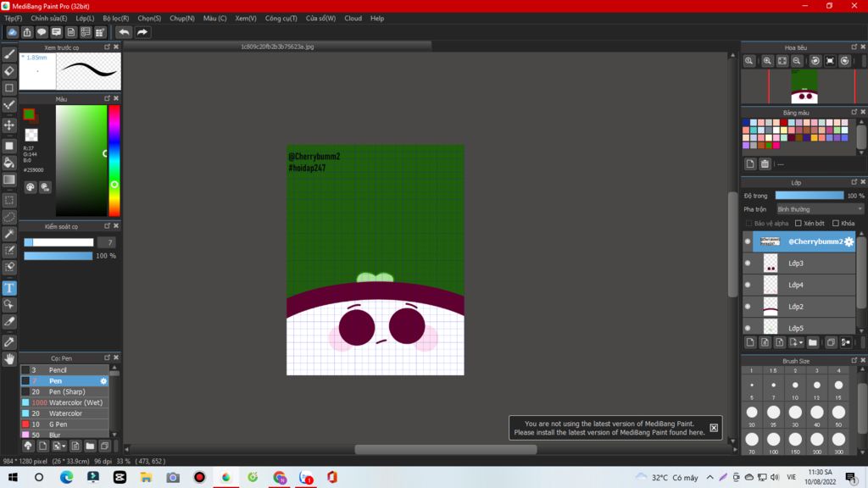The image size is (868, 488).
Task: Select the Hand pan tool
Action: coord(9,359)
